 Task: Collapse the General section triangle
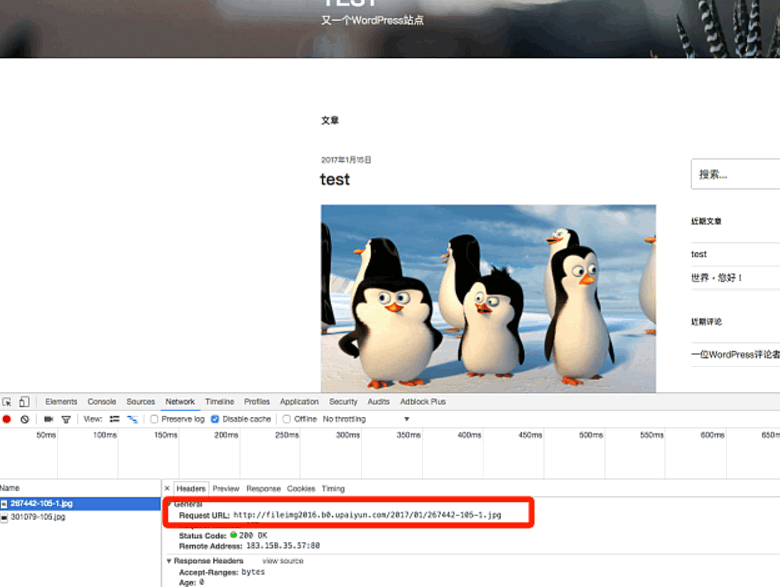click(169, 504)
